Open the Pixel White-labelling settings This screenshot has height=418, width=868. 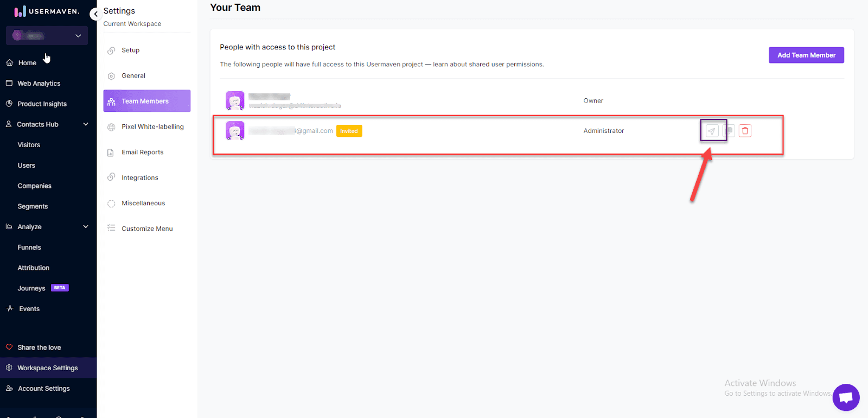152,126
